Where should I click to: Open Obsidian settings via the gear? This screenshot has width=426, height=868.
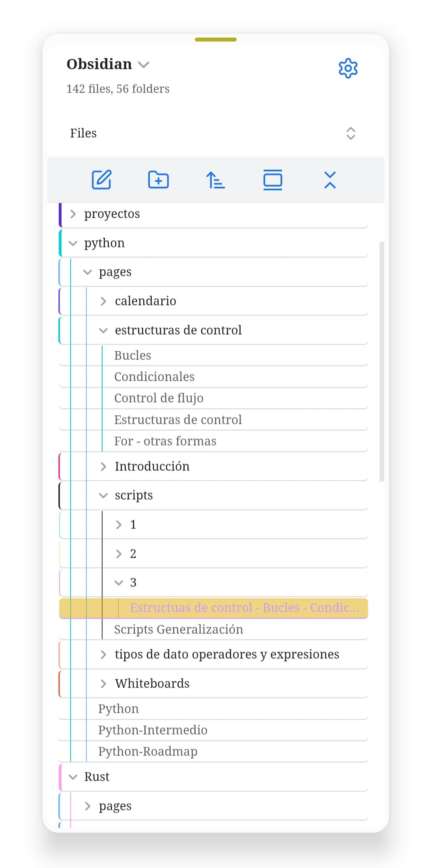pyautogui.click(x=348, y=68)
